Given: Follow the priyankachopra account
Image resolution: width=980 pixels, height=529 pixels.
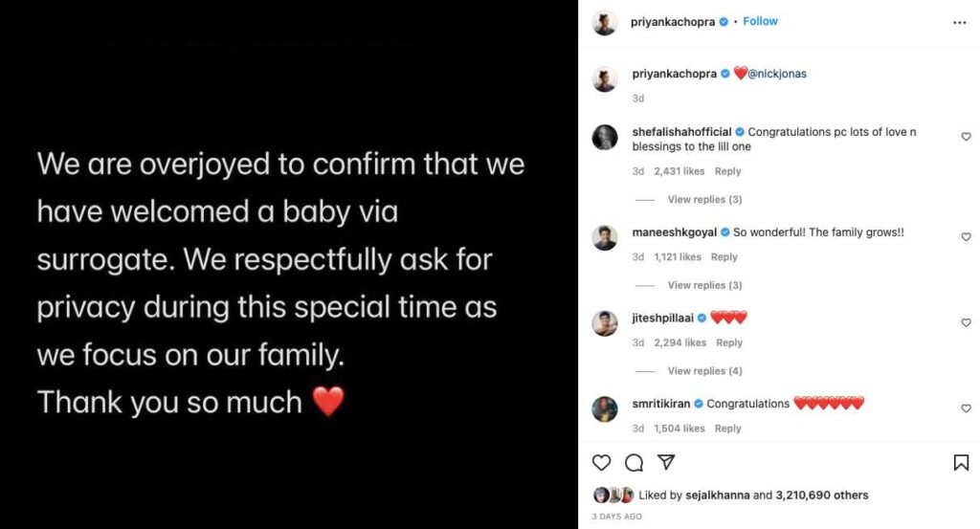Looking at the screenshot, I should (760, 21).
